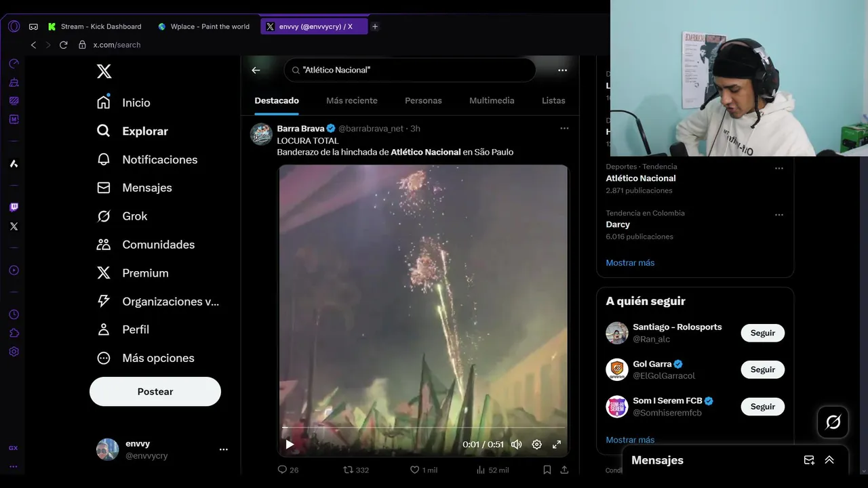868x488 pixels.
Task: Open browser history clock icon
Action: [x=14, y=314]
